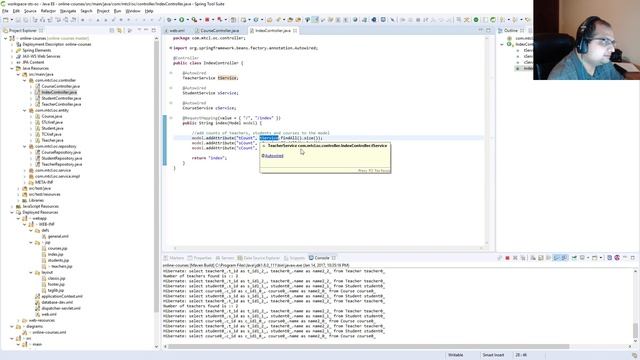This screenshot has height=360, width=640.
Task: Open dropdown arrow beside Debug icon
Action: point(175,20)
